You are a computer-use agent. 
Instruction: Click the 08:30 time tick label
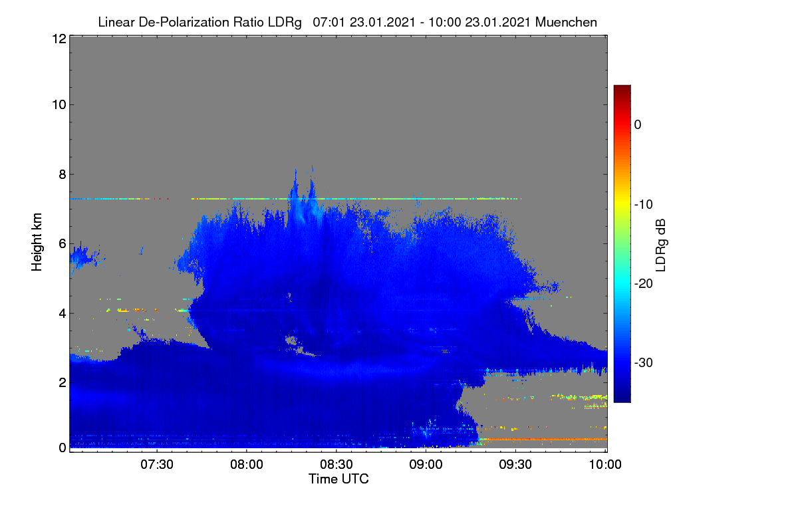(336, 465)
